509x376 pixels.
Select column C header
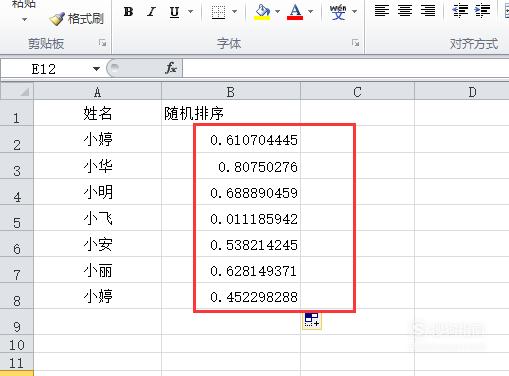pyautogui.click(x=357, y=92)
